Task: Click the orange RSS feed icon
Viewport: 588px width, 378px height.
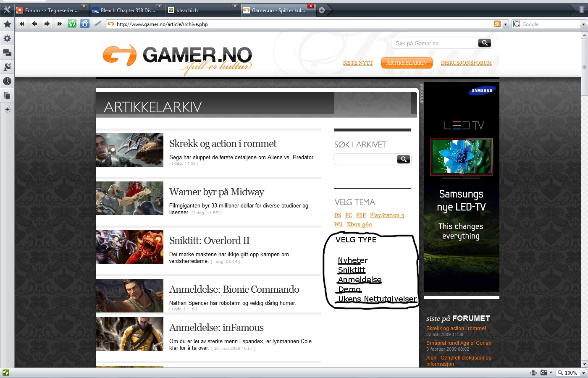Action: (x=497, y=24)
